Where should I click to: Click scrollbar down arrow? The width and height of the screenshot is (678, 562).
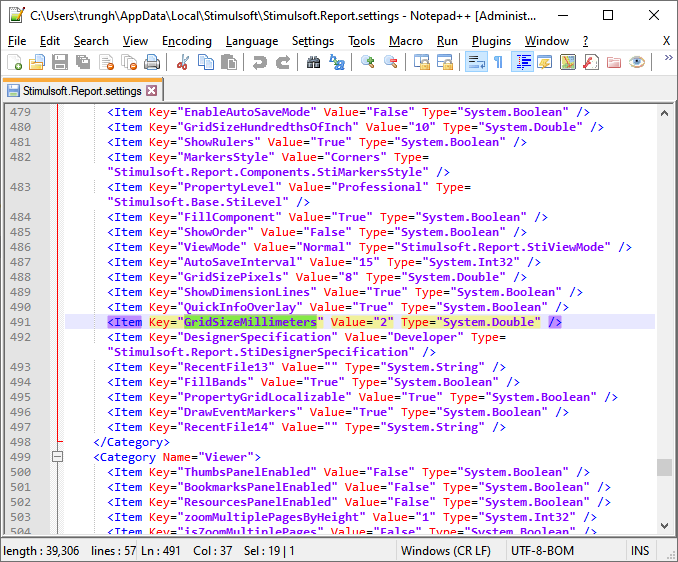[664, 526]
